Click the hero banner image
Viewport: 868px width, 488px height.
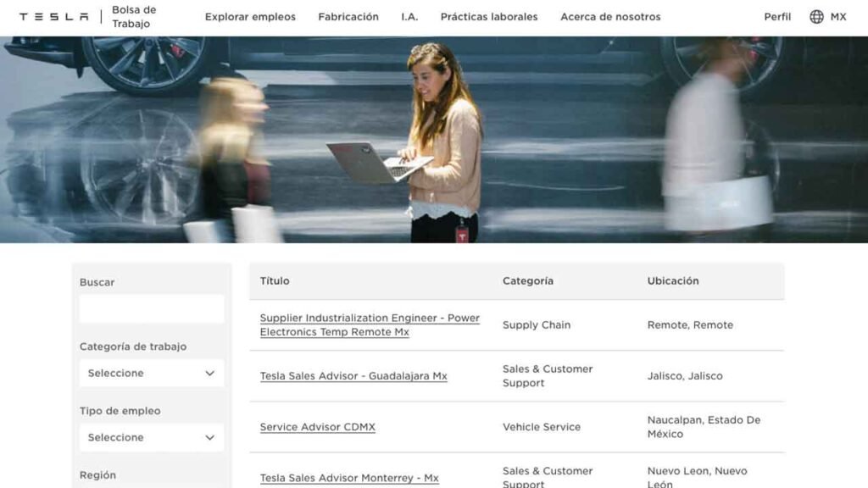click(x=434, y=140)
